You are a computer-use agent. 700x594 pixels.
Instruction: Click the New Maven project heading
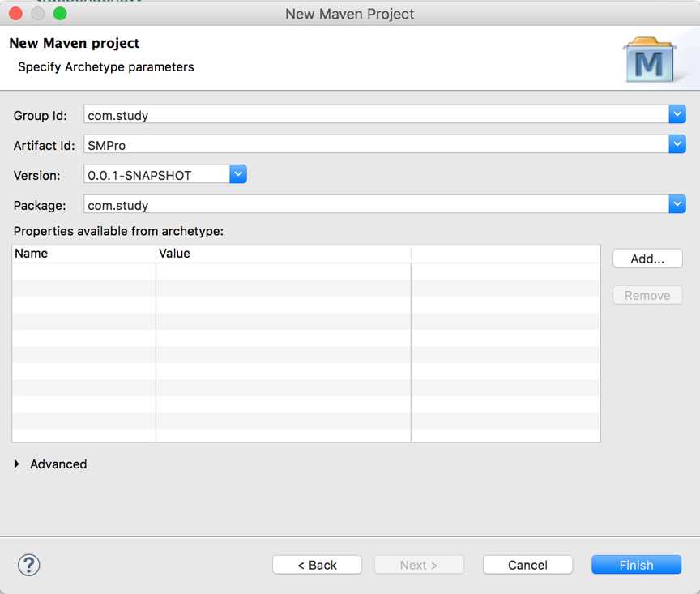point(74,43)
